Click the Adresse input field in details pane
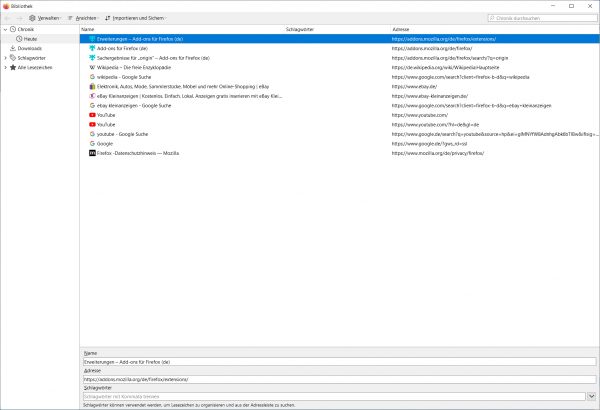Image resolution: width=600 pixels, height=410 pixels. (x=339, y=379)
